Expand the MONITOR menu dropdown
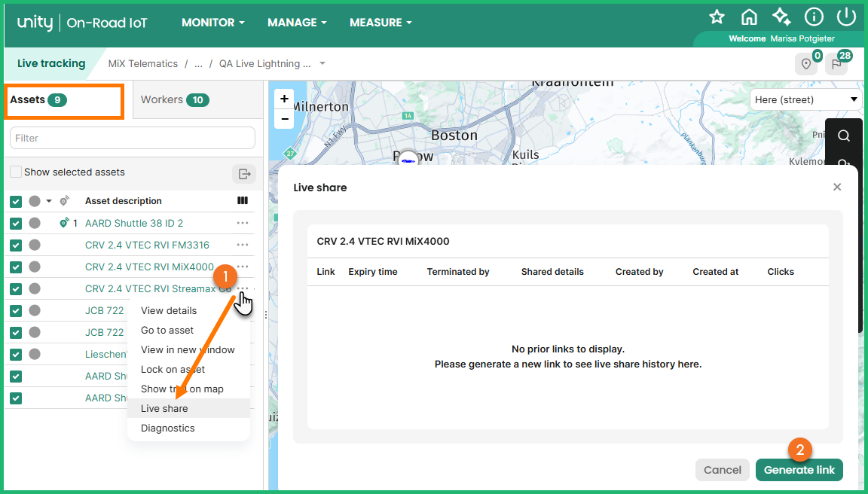The image size is (868, 494). (213, 23)
